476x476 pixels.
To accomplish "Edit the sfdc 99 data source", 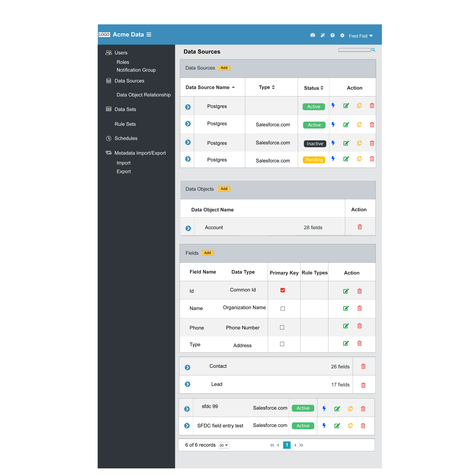I will [x=337, y=409].
